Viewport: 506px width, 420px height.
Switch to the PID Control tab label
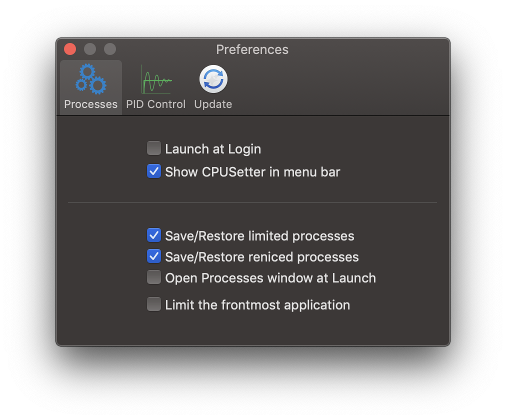pos(156,104)
